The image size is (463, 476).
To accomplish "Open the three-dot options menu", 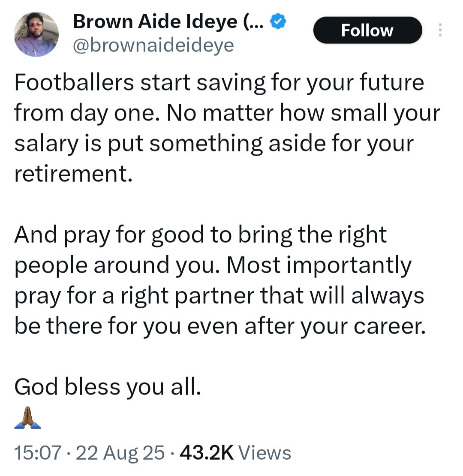I will coord(440,30).
